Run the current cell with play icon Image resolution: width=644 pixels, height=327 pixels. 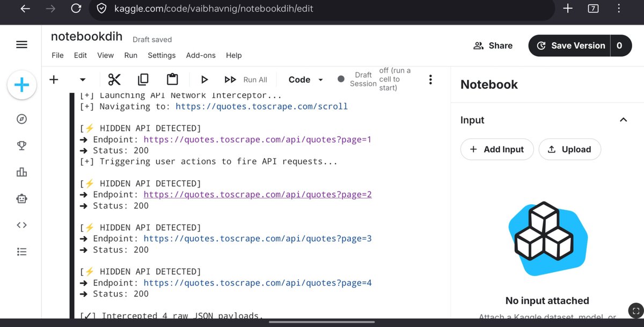click(204, 79)
